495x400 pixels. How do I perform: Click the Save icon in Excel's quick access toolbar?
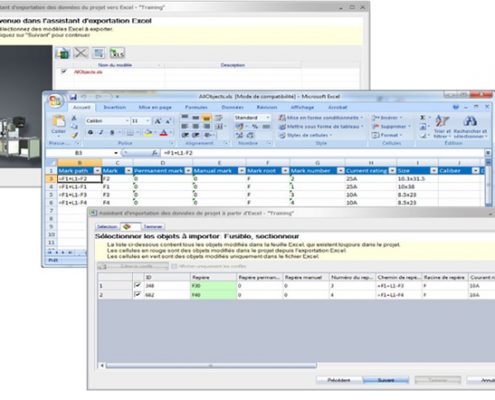(73, 97)
